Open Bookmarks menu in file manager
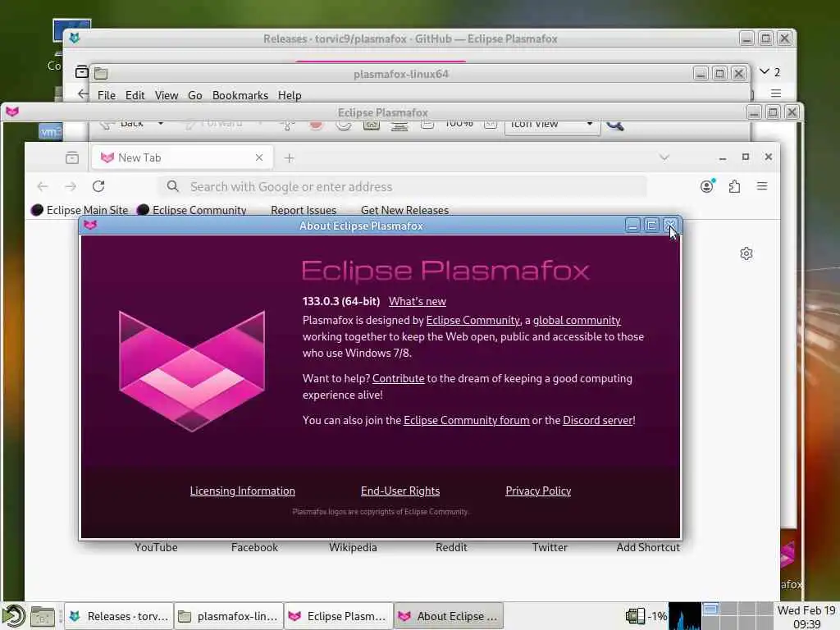 [x=240, y=95]
